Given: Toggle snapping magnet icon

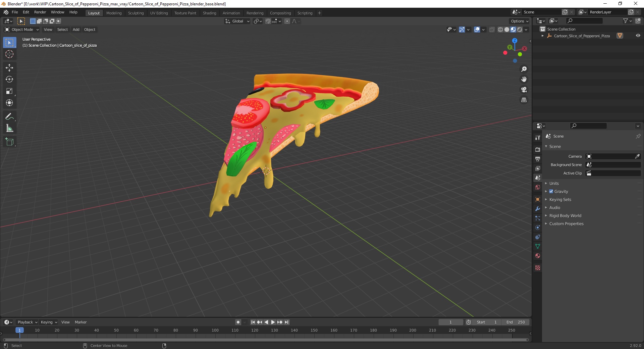Looking at the screenshot, I should (x=268, y=21).
